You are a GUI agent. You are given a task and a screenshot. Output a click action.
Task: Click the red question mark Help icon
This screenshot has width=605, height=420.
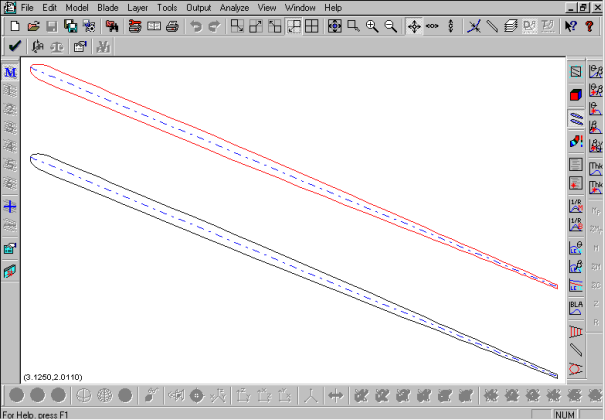pyautogui.click(x=589, y=26)
